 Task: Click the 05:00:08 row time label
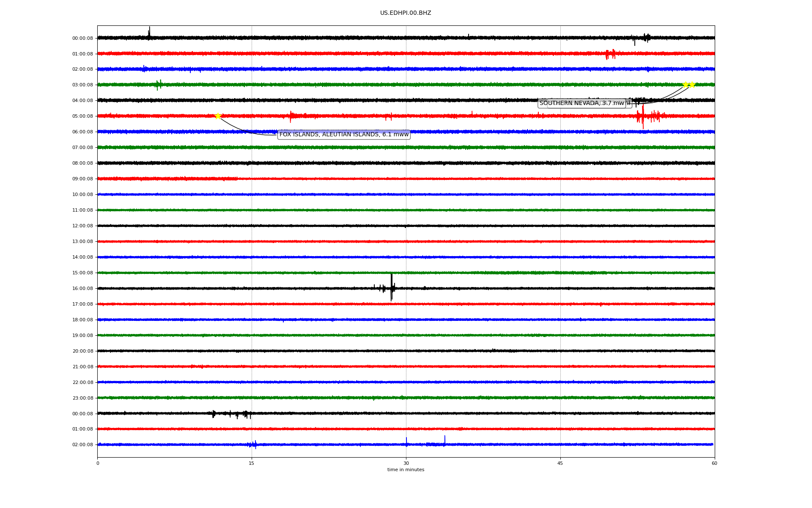point(82,116)
